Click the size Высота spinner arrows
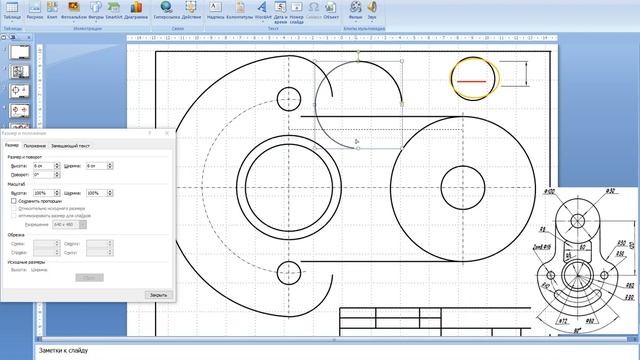This screenshot has height=360, width=640. pyautogui.click(x=57, y=166)
